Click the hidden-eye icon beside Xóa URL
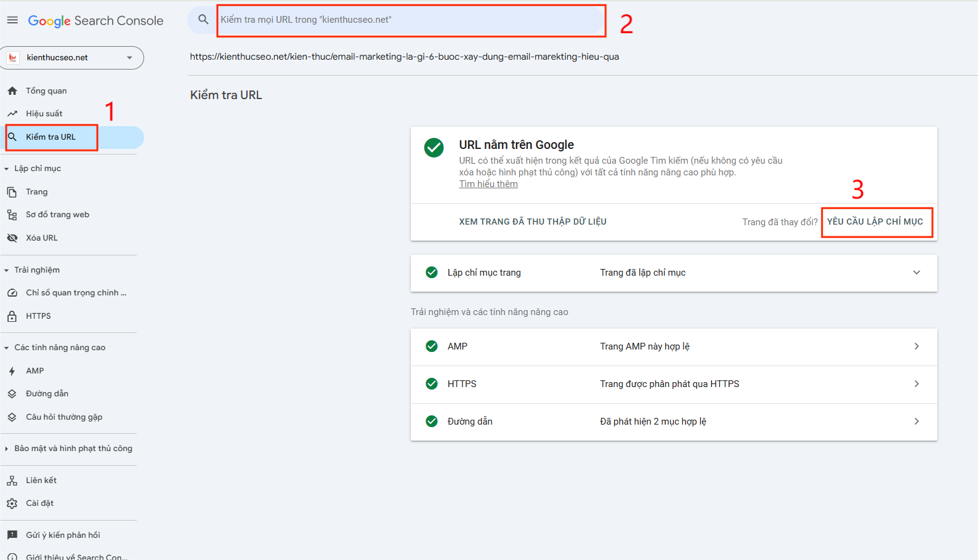The image size is (978, 560). [x=12, y=238]
